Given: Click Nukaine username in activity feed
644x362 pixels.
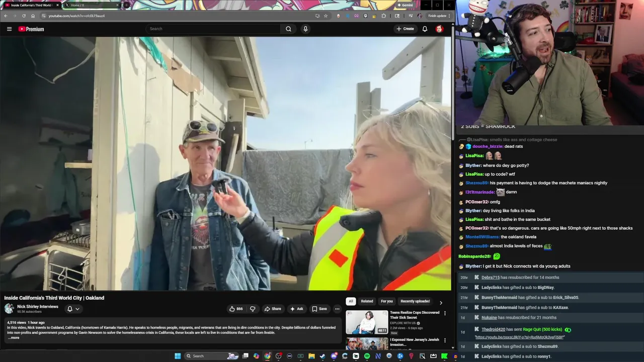Looking at the screenshot, I should [x=489, y=318].
